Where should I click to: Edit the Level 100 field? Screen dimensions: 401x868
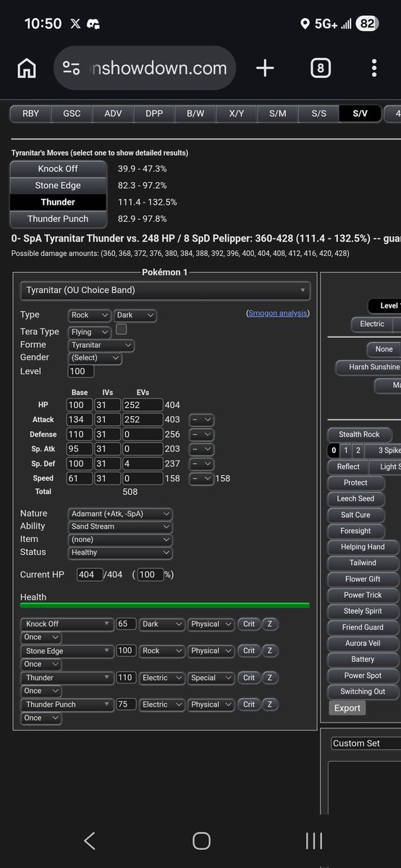tap(81, 371)
